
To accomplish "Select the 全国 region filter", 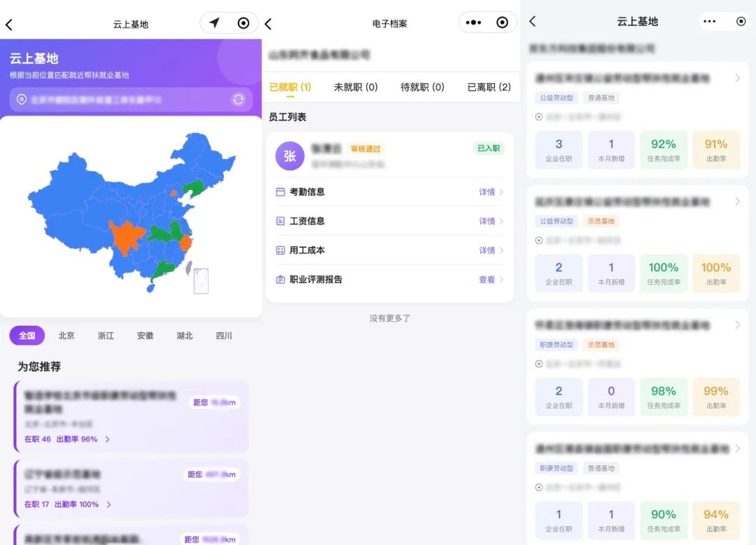I will click(27, 336).
